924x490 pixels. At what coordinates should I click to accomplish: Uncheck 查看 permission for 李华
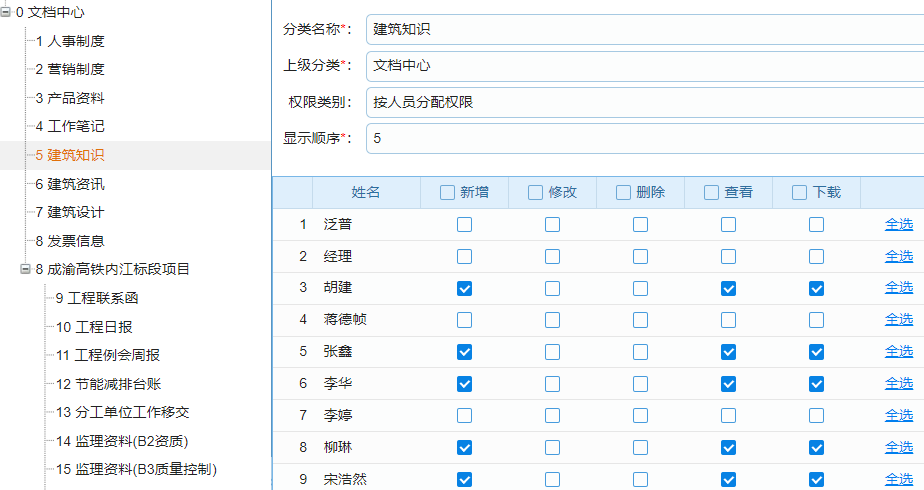coord(728,384)
